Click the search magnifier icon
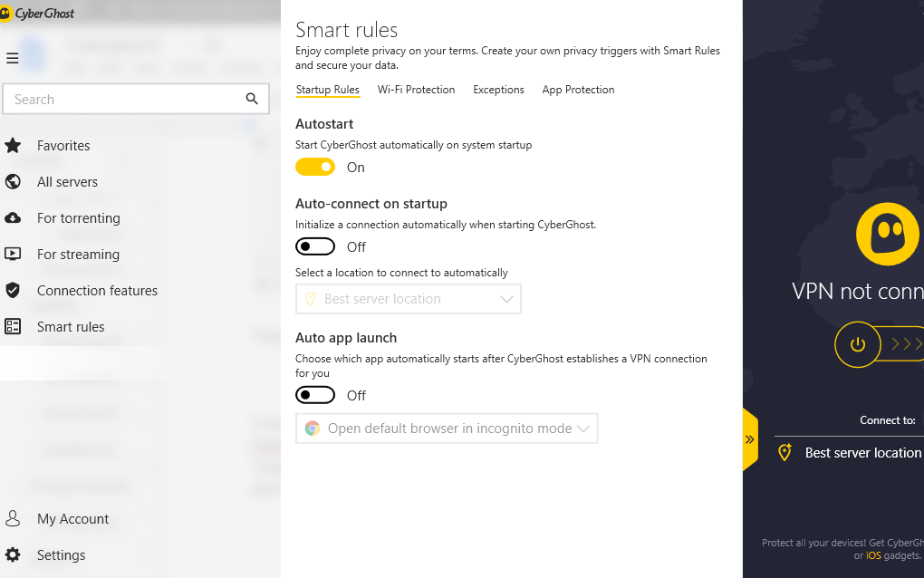 (x=252, y=99)
